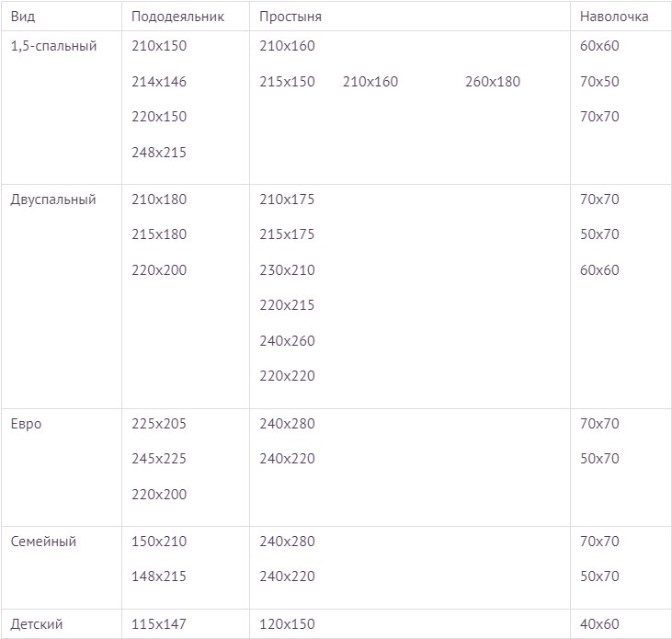This screenshot has width=672, height=639.
Task: Click the Семейный row label
Action: point(43,542)
